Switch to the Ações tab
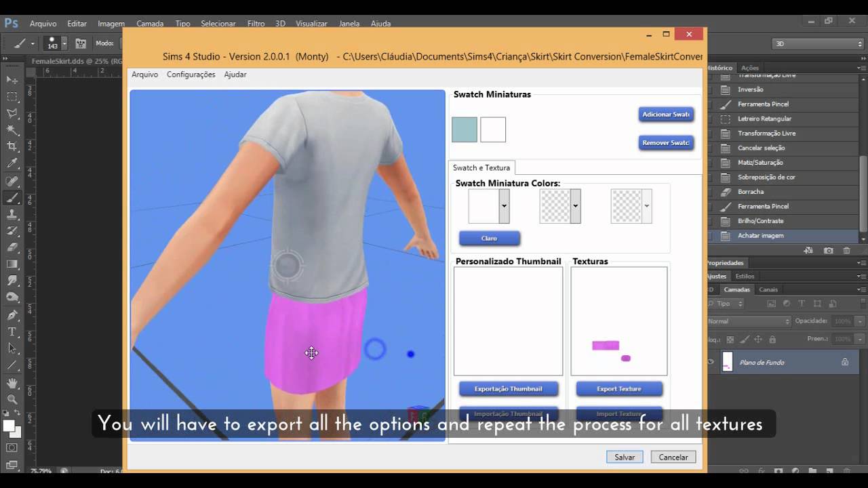This screenshot has height=488, width=868. pos(750,68)
